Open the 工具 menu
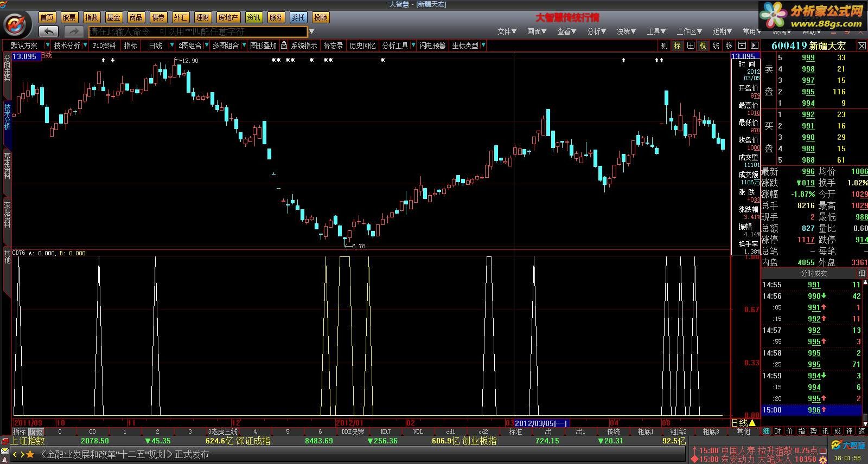 point(656,31)
